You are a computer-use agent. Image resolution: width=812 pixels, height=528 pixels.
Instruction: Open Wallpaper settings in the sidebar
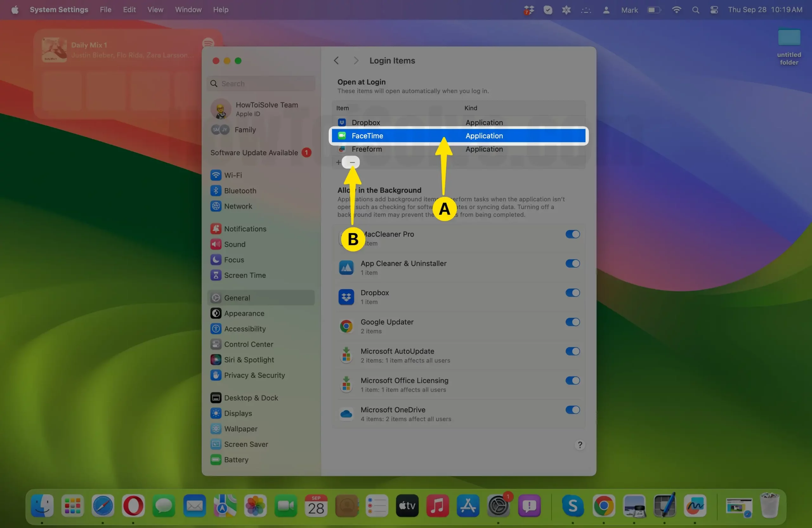point(261,429)
